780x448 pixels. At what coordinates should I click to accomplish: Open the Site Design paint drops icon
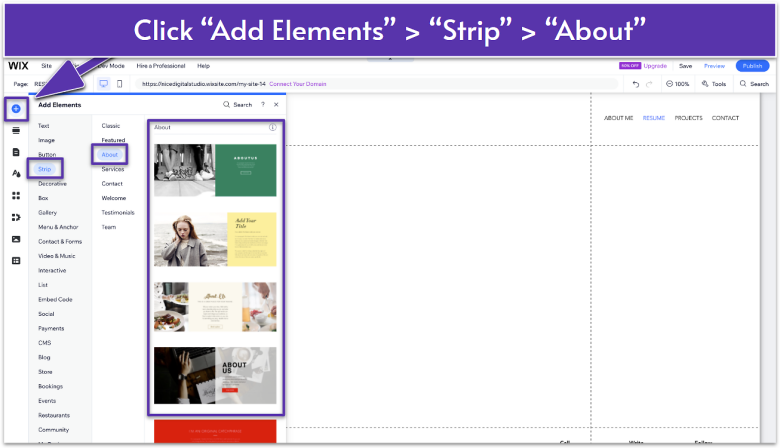(x=16, y=173)
